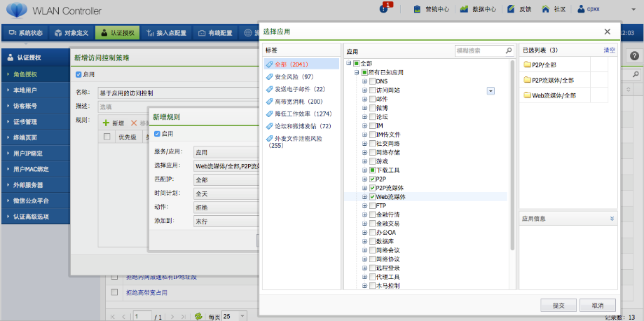The image size is (644, 321).
Task: Uncheck the P2P application checkbox
Action: [372, 179]
